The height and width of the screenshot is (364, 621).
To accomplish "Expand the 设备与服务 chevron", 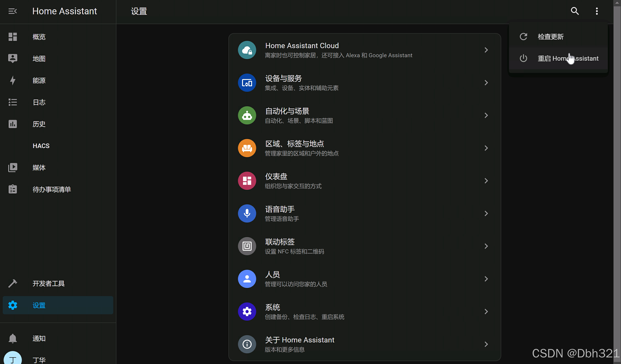I will (486, 83).
